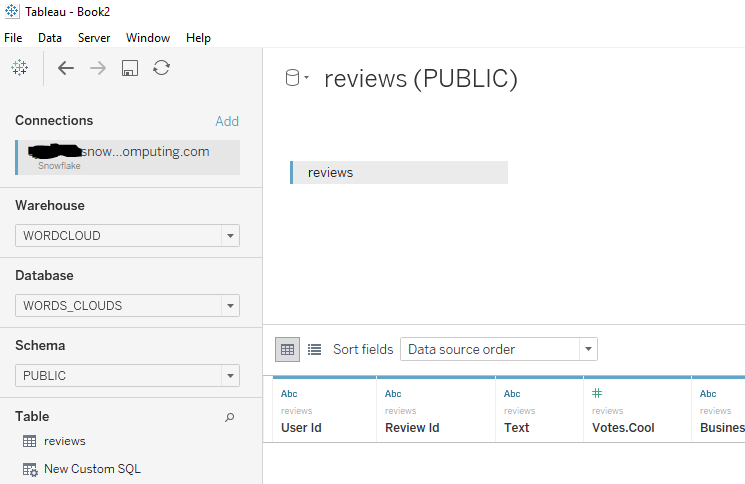The height and width of the screenshot is (484, 745).
Task: Click the number type icon for Votes.Cool
Action: [x=597, y=393]
